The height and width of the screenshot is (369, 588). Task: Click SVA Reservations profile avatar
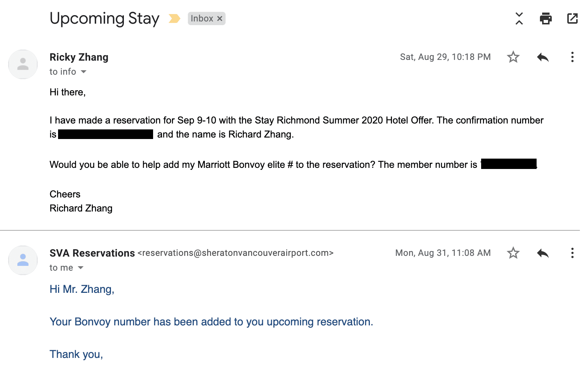(23, 260)
